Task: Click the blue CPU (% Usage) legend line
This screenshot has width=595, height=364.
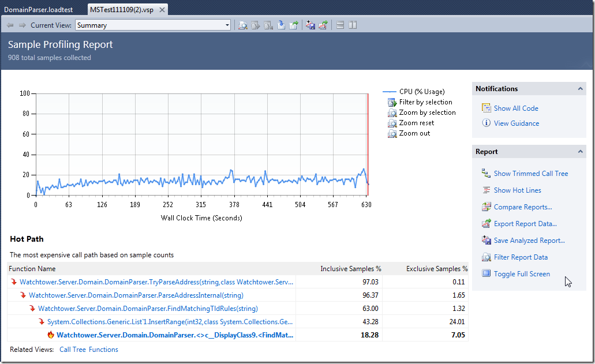Action: point(390,92)
